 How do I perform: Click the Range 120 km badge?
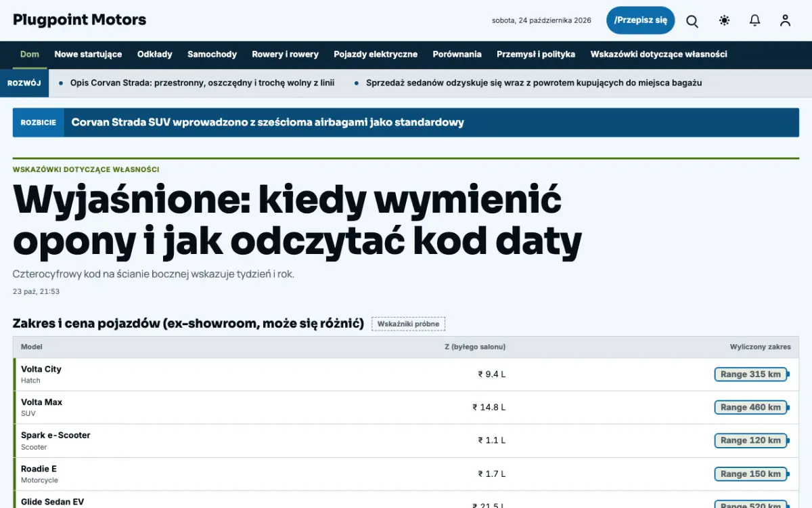[x=751, y=441]
